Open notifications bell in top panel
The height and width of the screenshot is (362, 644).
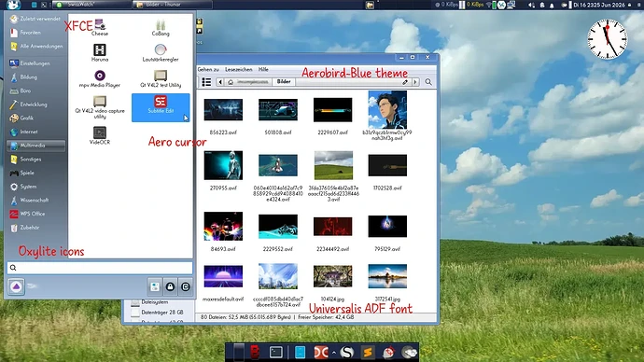[552, 5]
